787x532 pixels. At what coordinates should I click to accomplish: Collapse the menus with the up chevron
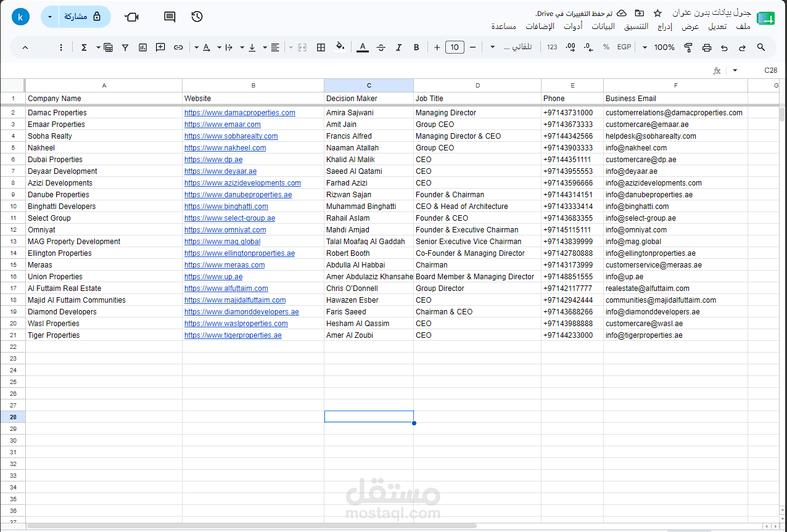tap(25, 47)
